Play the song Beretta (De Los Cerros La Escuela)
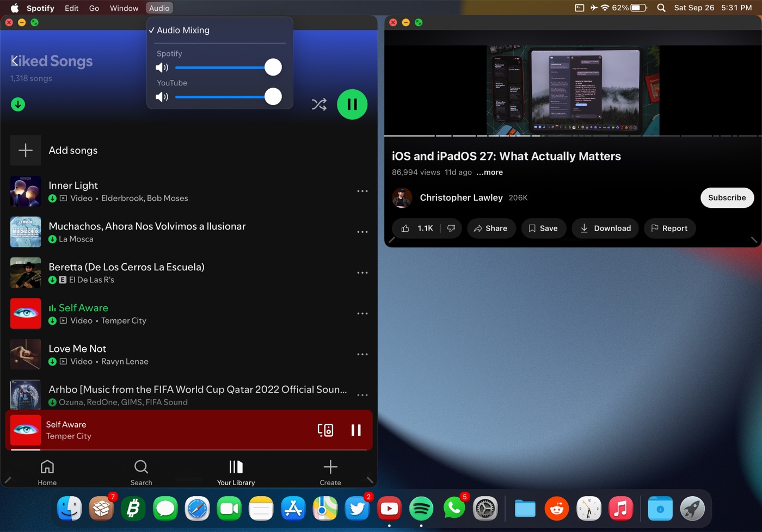Viewport: 762px width, 532px height. point(126,267)
